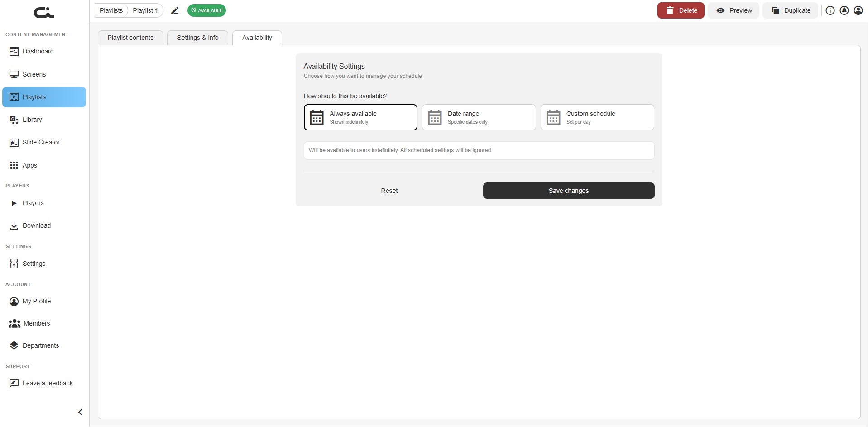This screenshot has width=868, height=427.
Task: Open Leave a feedback link
Action: [x=44, y=383]
